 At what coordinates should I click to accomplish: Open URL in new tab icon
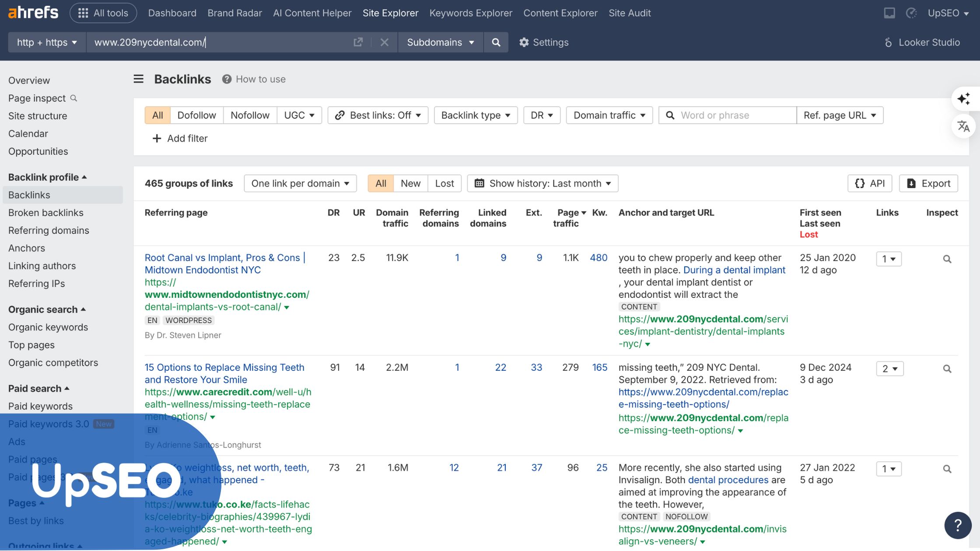(358, 42)
